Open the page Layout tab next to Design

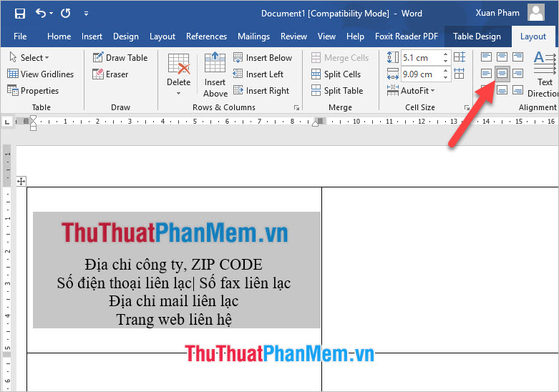coord(162,36)
